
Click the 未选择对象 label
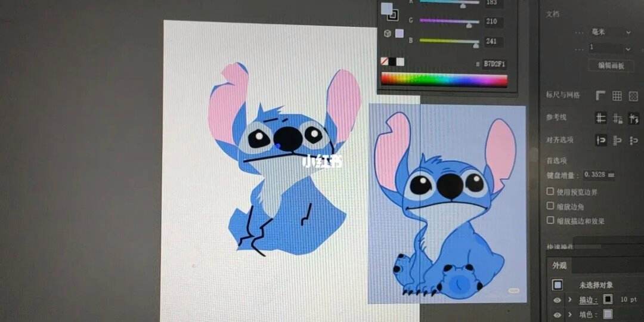click(x=596, y=285)
